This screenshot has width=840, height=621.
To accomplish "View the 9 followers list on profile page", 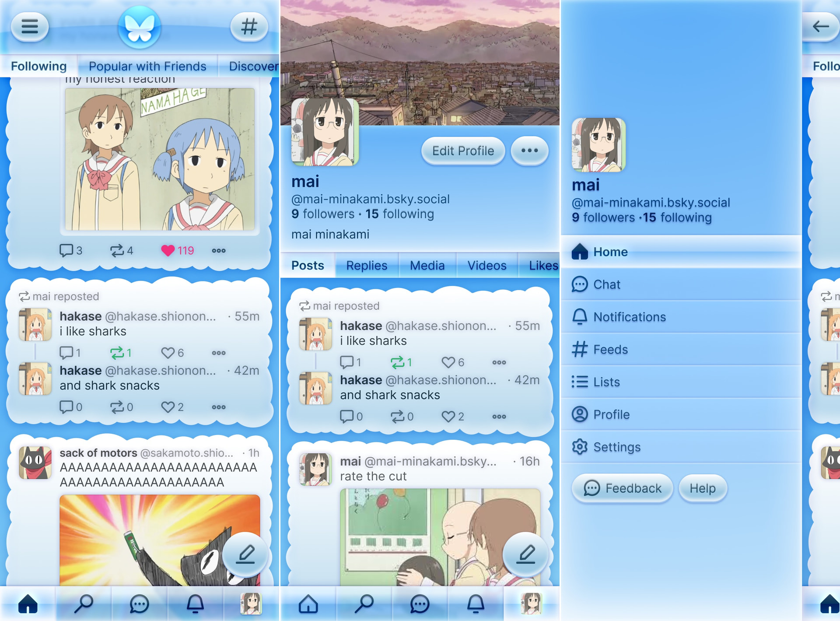I will (x=323, y=214).
